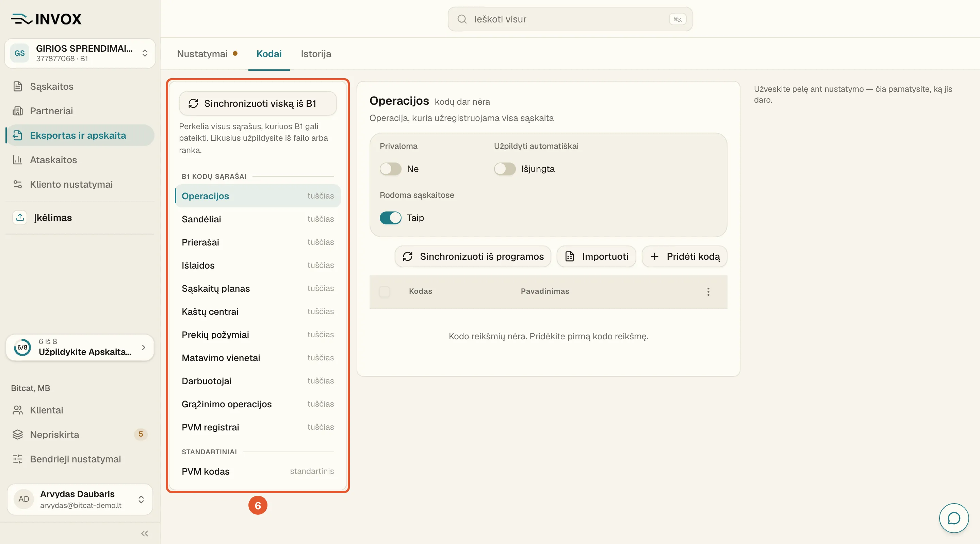Open the PVM kodas standard list
Image resolution: width=980 pixels, height=544 pixels.
click(258, 471)
